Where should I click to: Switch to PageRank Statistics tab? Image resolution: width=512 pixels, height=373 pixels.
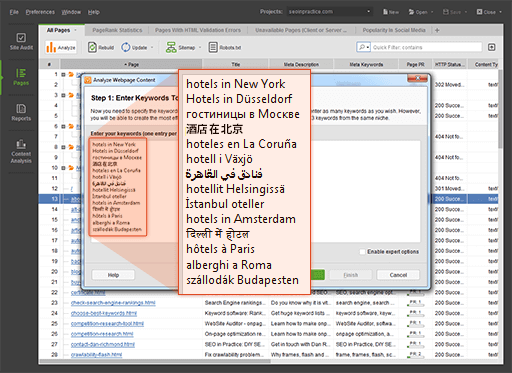pos(117,30)
